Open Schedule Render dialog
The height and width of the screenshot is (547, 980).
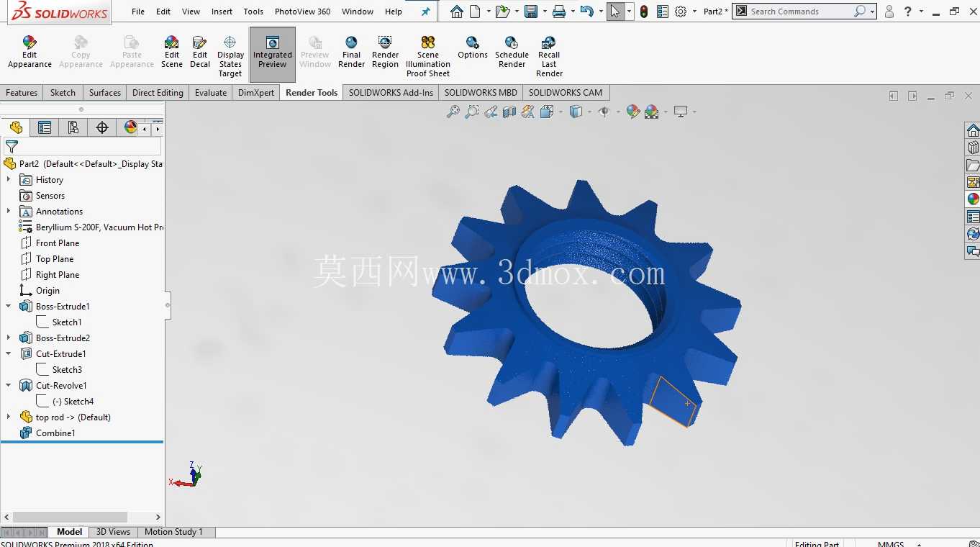coord(512,52)
